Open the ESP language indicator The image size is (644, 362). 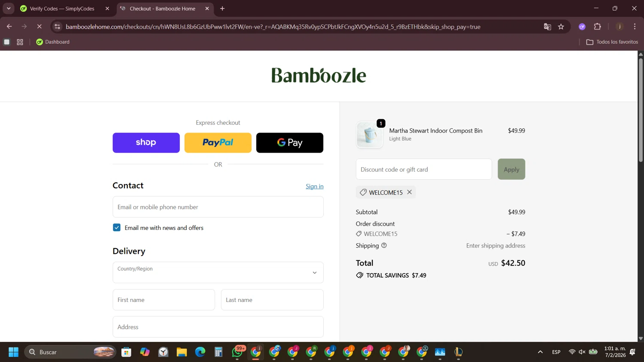pos(556,352)
